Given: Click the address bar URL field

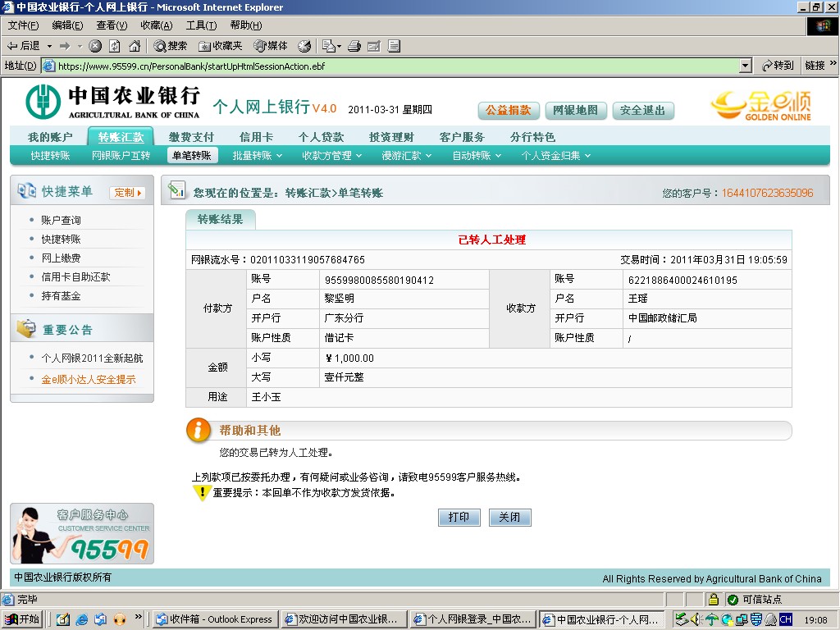Looking at the screenshot, I should [x=398, y=66].
